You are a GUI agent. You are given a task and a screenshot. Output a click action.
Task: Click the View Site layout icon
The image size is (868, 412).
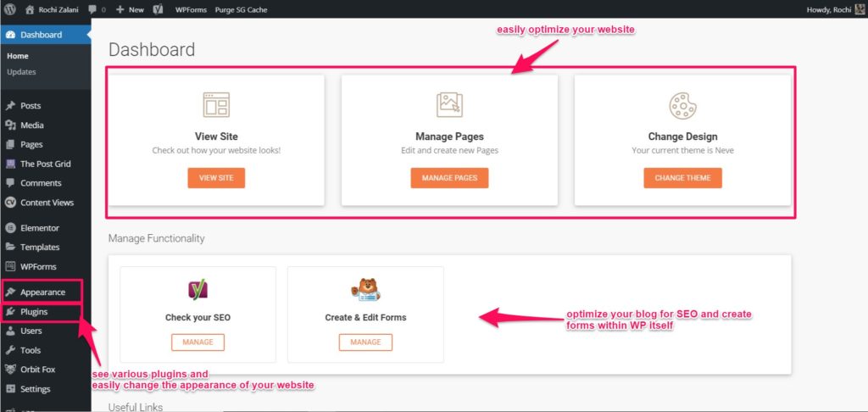click(216, 104)
